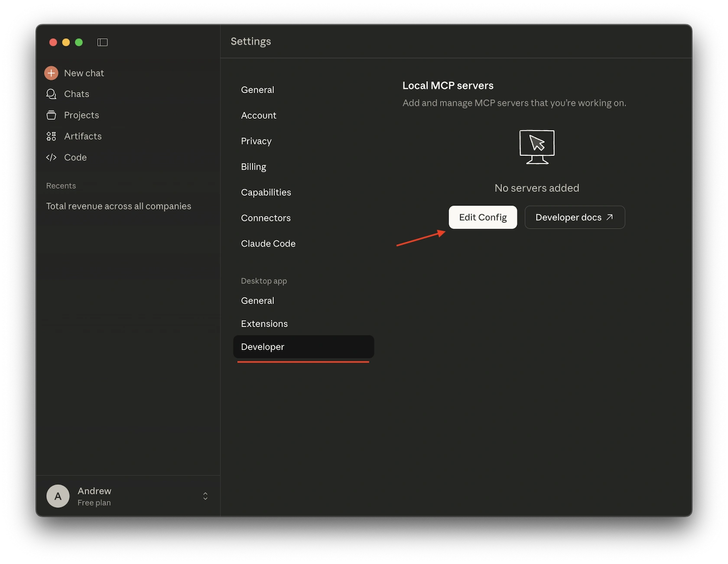Click the monitor cursor illustration
Image resolution: width=728 pixels, height=564 pixels.
[537, 147]
